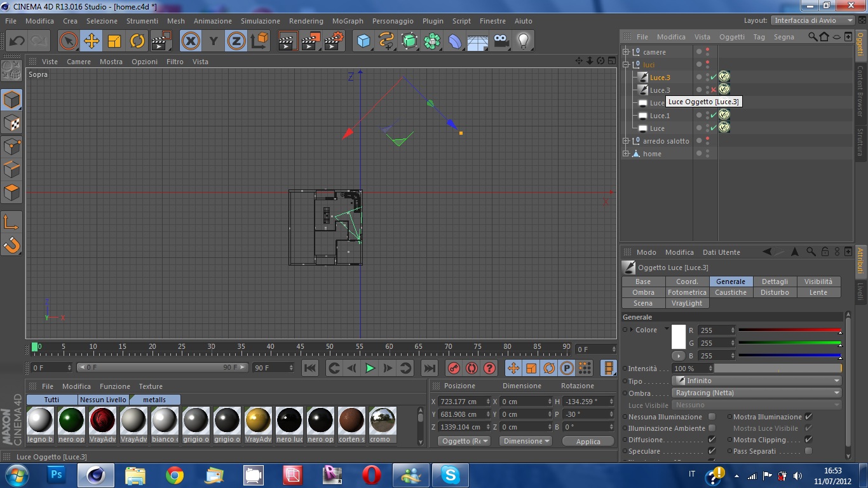Open Skype from the Windows taskbar

(451, 475)
